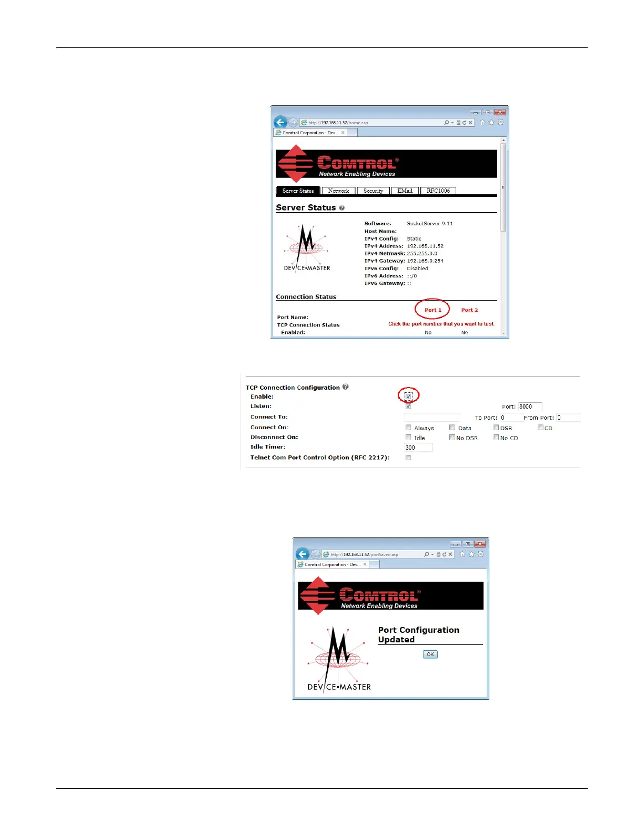The width and height of the screenshot is (644, 834).
Task: Open the EMail tab
Action: 405,191
